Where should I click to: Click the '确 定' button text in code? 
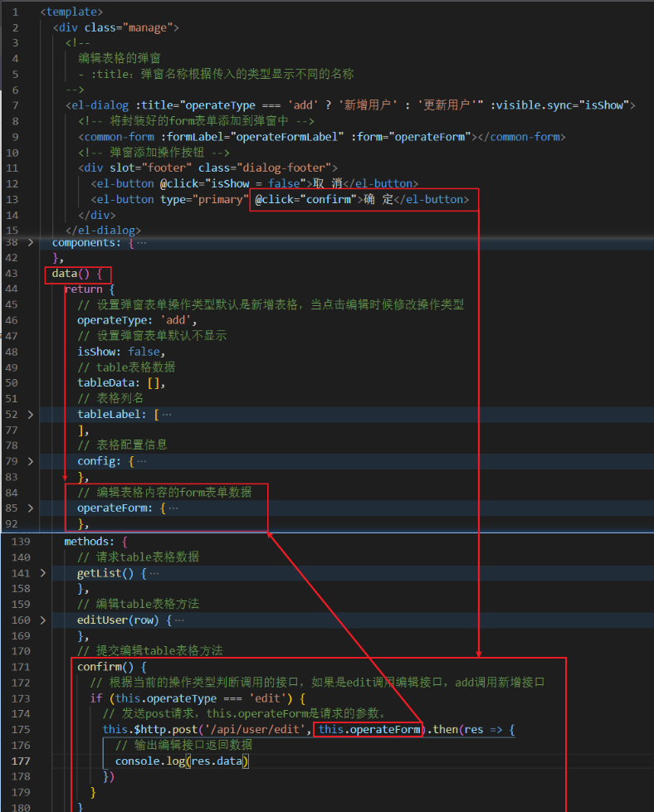coord(378,199)
